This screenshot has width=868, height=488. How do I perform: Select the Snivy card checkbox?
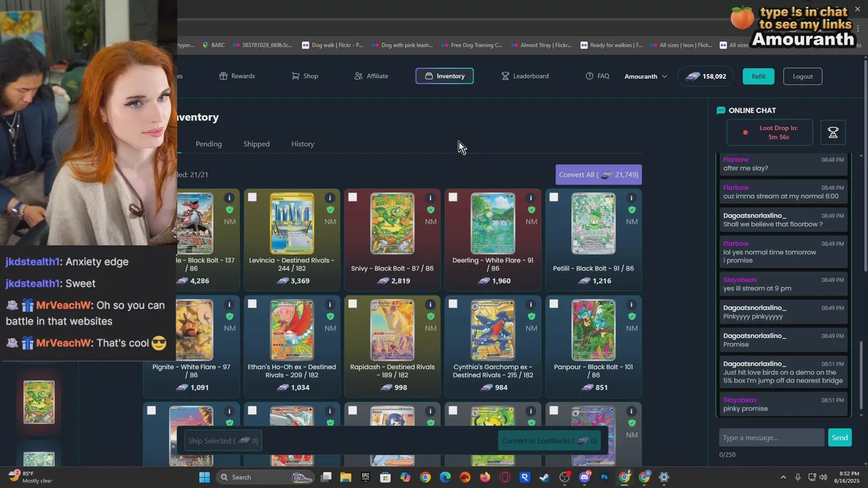353,197
